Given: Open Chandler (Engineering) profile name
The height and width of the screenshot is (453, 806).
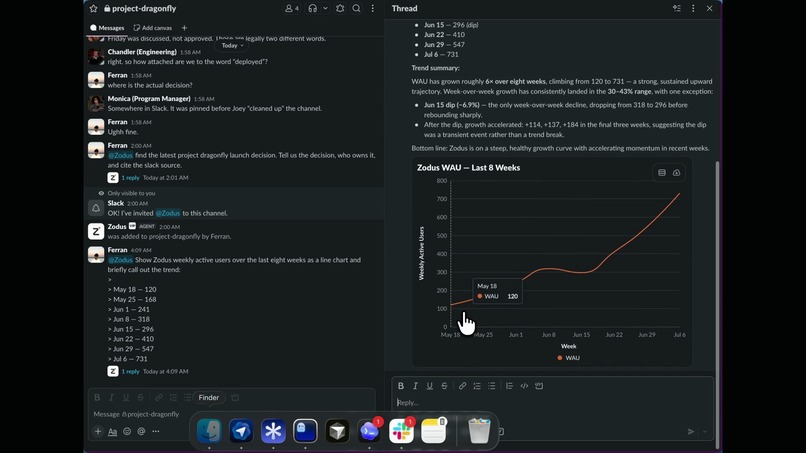Looking at the screenshot, I should point(142,52).
